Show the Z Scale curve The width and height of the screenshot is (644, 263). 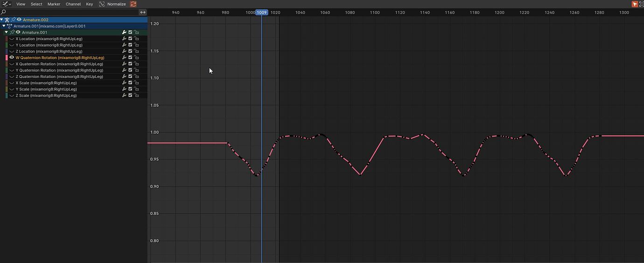tap(12, 96)
